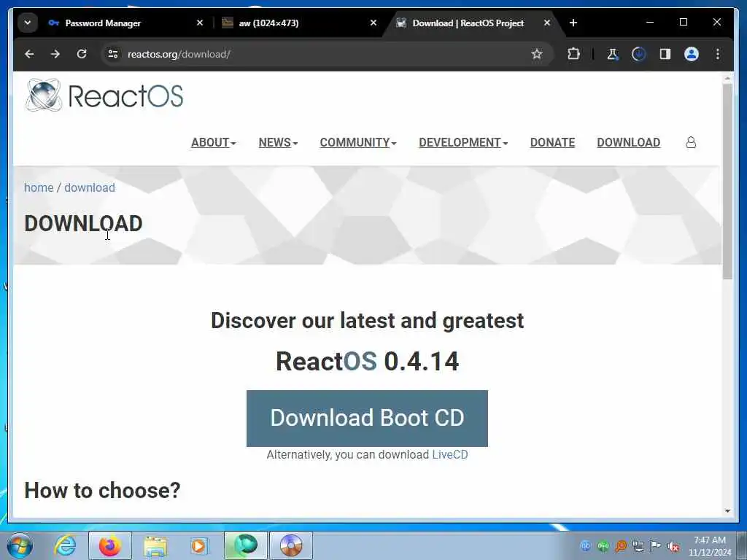Open the Chrome profile avatar
This screenshot has width=747, height=560.
pos(692,54)
